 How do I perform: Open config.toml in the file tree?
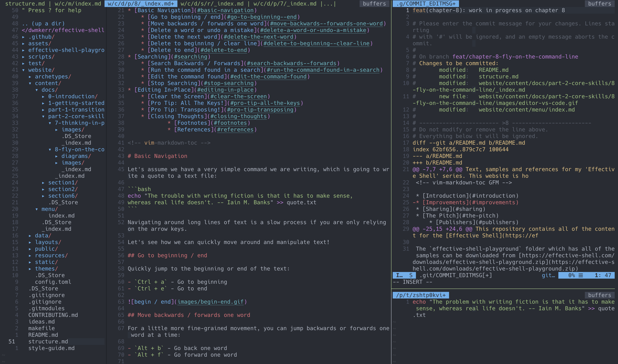[x=53, y=282]
